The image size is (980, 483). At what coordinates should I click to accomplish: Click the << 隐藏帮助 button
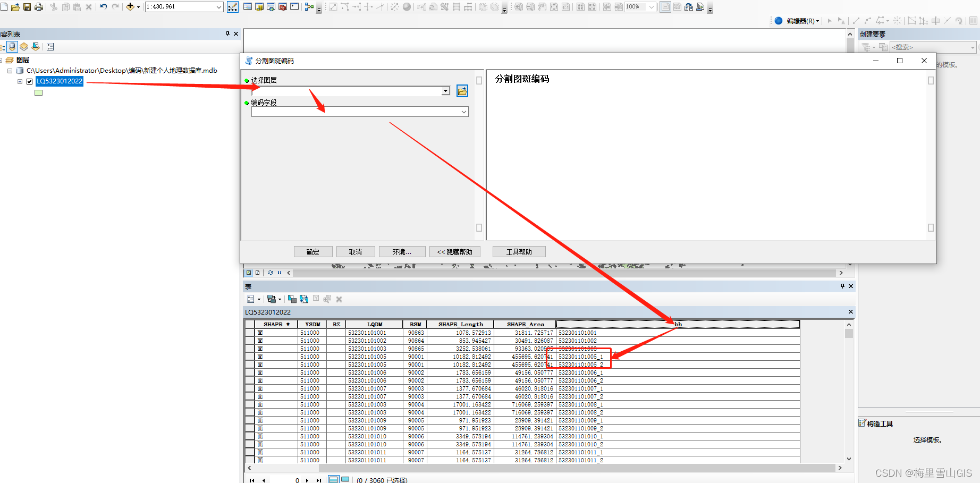454,252
